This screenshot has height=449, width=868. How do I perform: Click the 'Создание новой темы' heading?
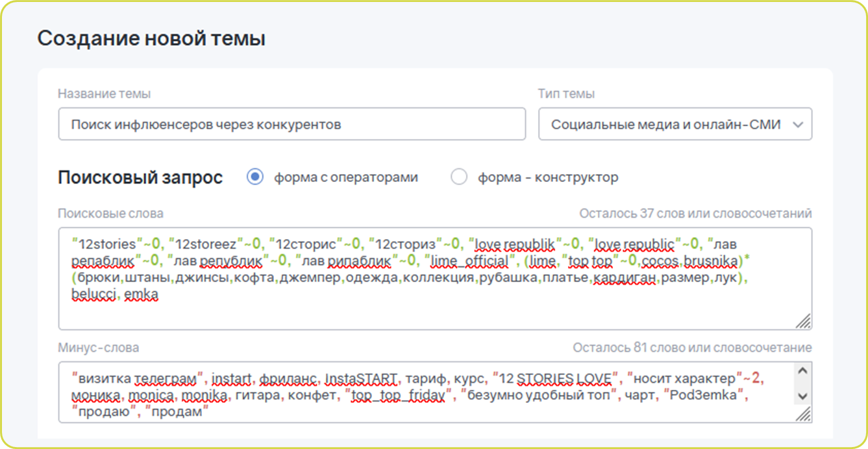point(151,38)
